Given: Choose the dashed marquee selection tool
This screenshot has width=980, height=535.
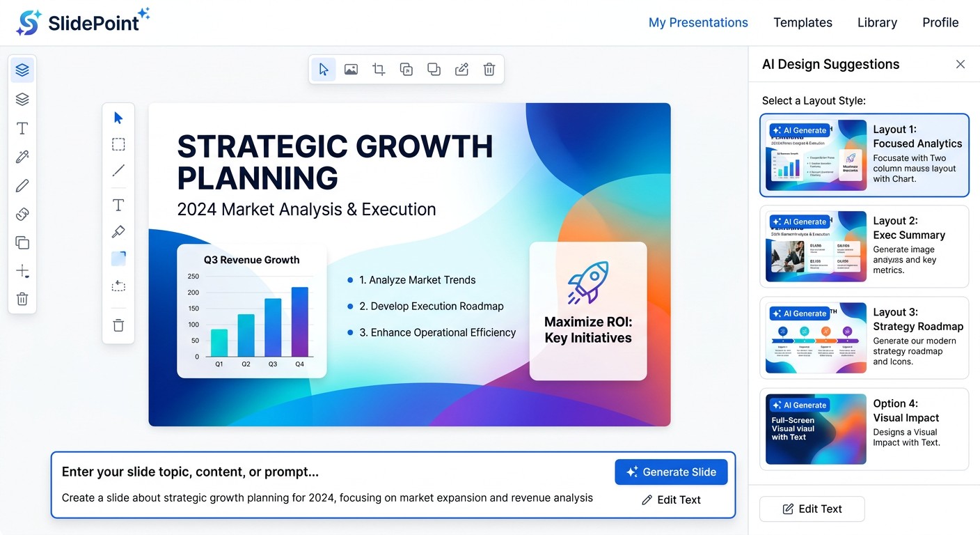Looking at the screenshot, I should [x=118, y=144].
